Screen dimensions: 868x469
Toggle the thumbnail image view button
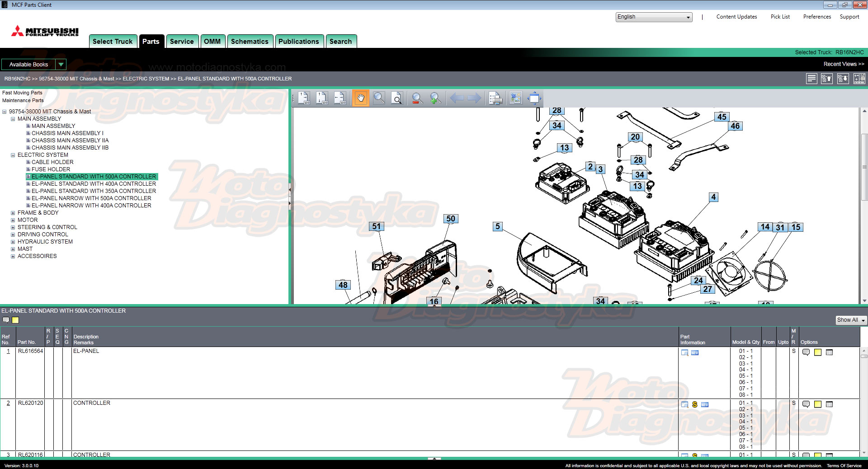tap(515, 98)
